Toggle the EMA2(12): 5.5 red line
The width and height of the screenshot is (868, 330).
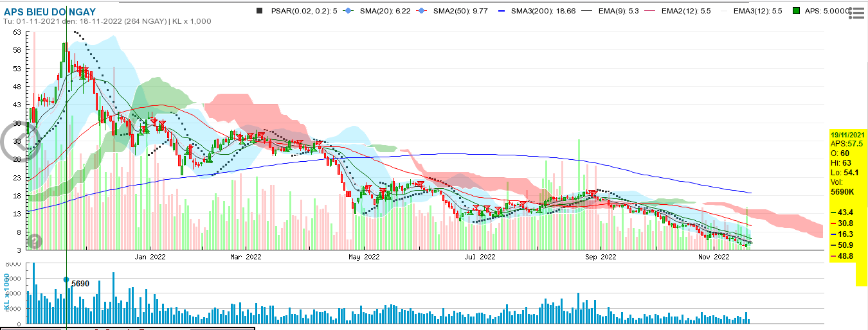(678, 11)
